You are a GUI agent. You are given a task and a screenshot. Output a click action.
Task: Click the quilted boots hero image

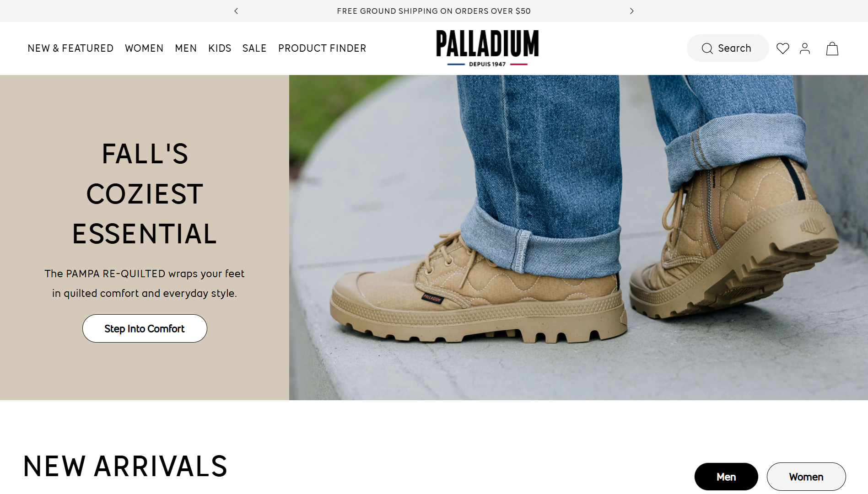point(578,237)
